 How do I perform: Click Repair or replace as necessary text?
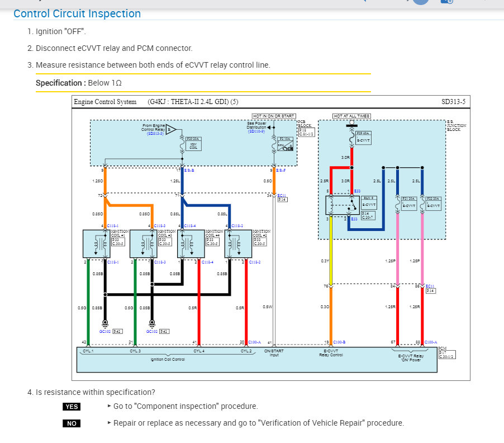[259, 423]
